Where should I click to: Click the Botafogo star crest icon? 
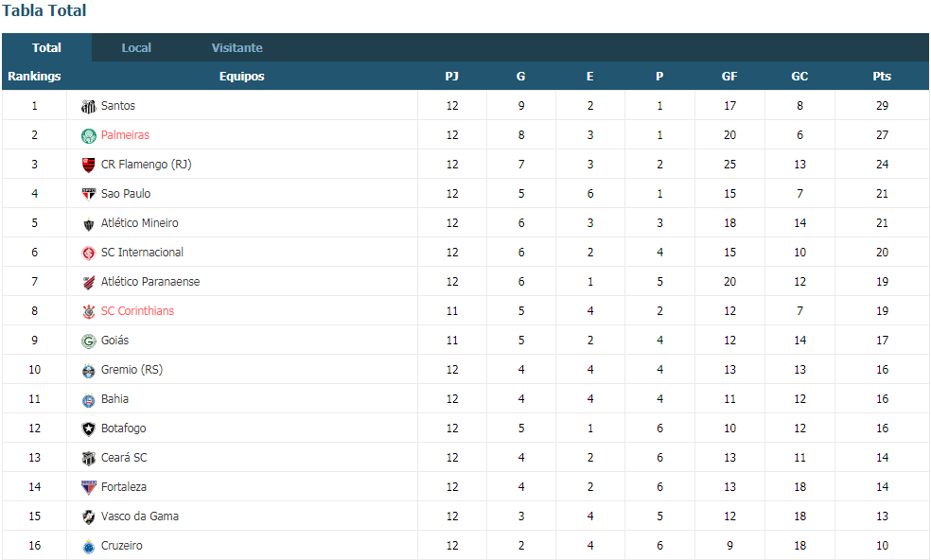point(89,429)
